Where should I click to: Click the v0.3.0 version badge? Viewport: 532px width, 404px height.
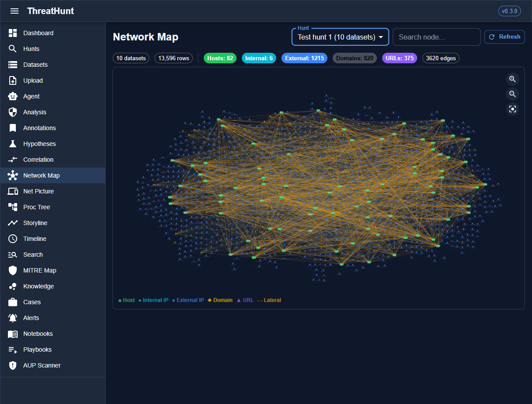click(509, 11)
